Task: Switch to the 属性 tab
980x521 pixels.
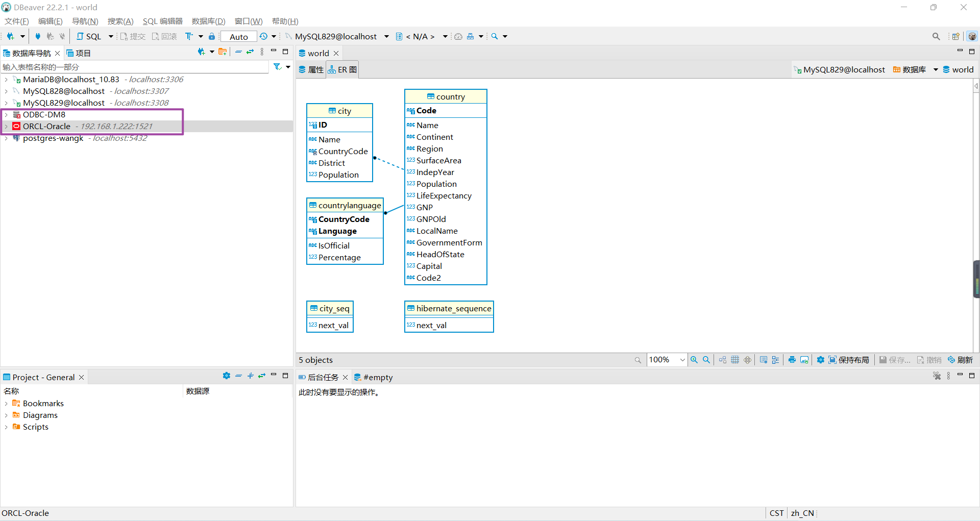Action: [x=311, y=69]
